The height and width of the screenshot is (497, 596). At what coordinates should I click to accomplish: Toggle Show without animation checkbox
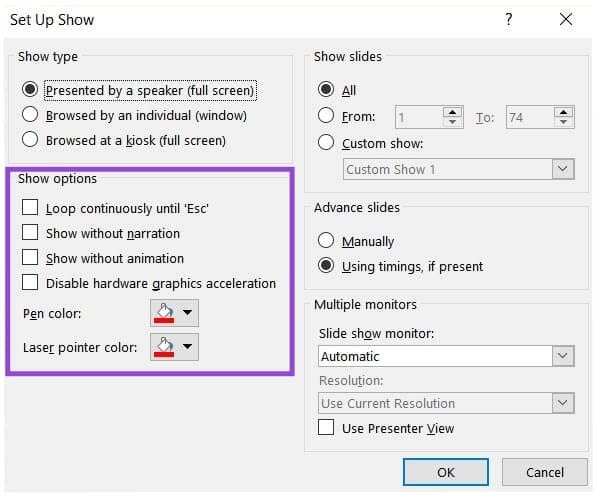tap(30, 257)
